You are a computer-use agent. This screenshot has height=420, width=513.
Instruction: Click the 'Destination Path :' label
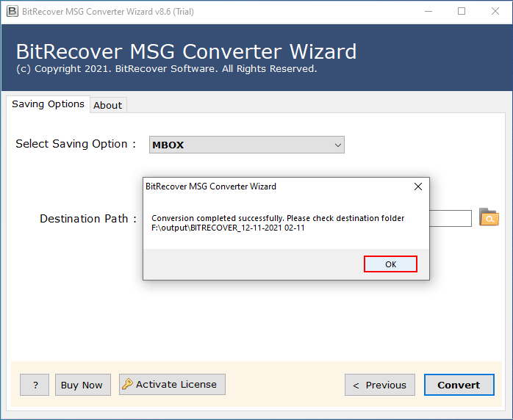tap(88, 219)
